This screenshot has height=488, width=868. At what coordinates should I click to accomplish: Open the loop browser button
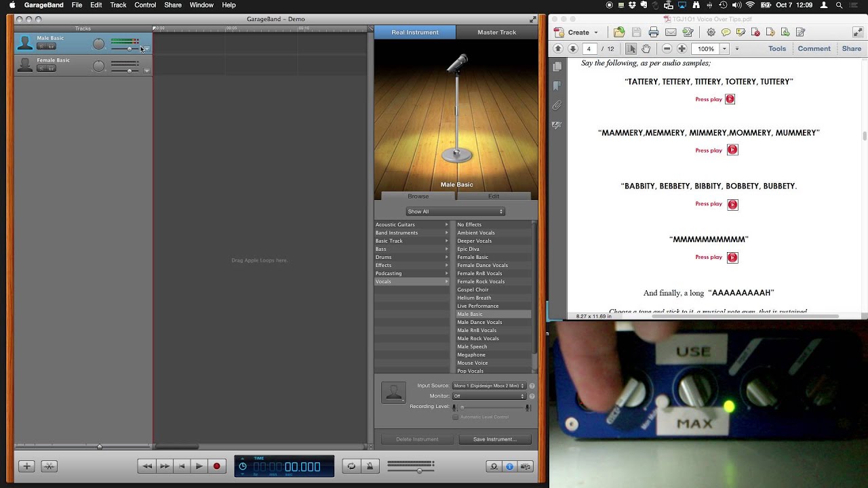[x=494, y=466]
